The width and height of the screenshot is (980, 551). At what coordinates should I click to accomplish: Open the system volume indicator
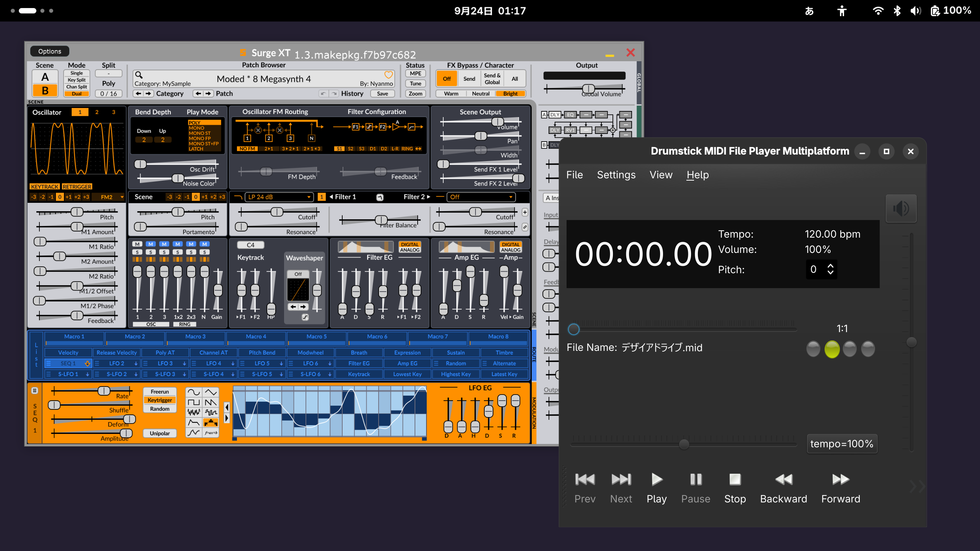pos(916,11)
